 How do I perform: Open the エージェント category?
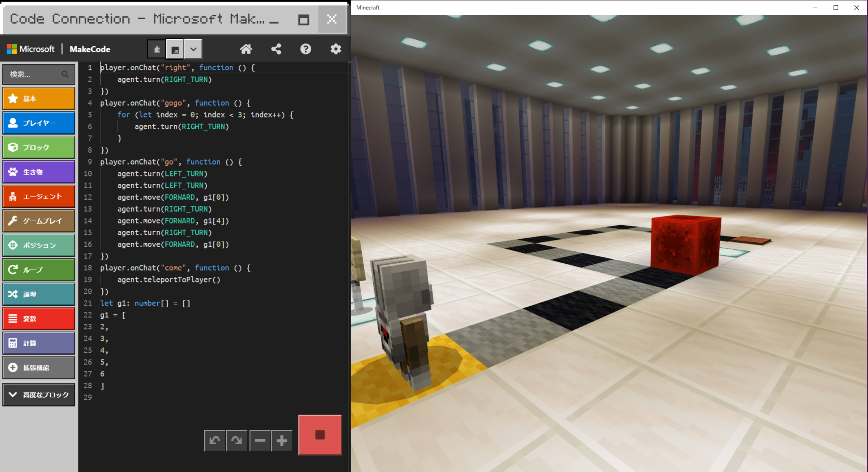click(39, 196)
